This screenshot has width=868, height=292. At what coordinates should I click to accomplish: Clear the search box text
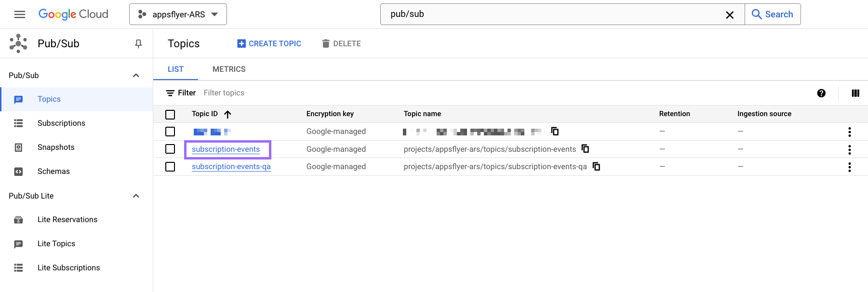pos(730,15)
